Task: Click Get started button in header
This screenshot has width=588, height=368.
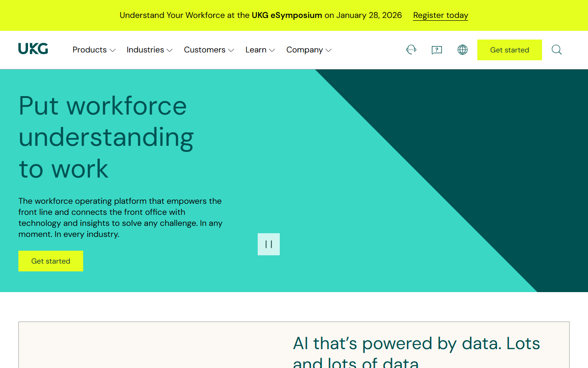Action: (x=509, y=50)
